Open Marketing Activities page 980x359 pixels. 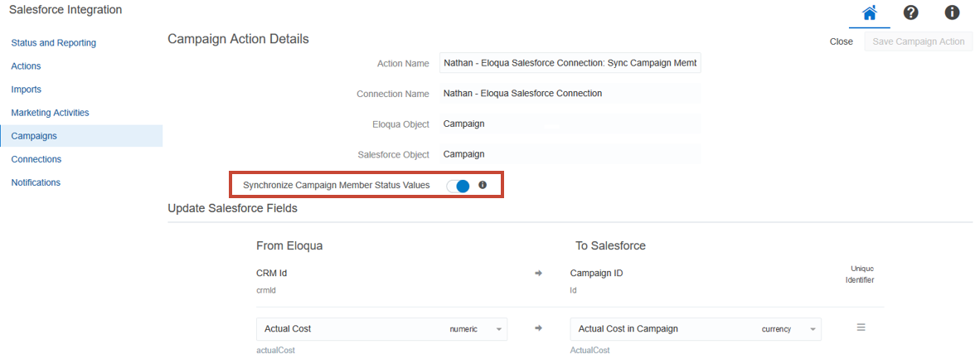point(50,113)
